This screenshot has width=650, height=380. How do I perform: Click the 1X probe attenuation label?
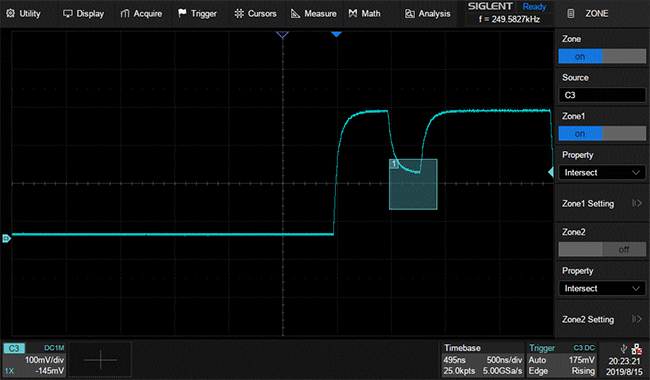[9, 371]
